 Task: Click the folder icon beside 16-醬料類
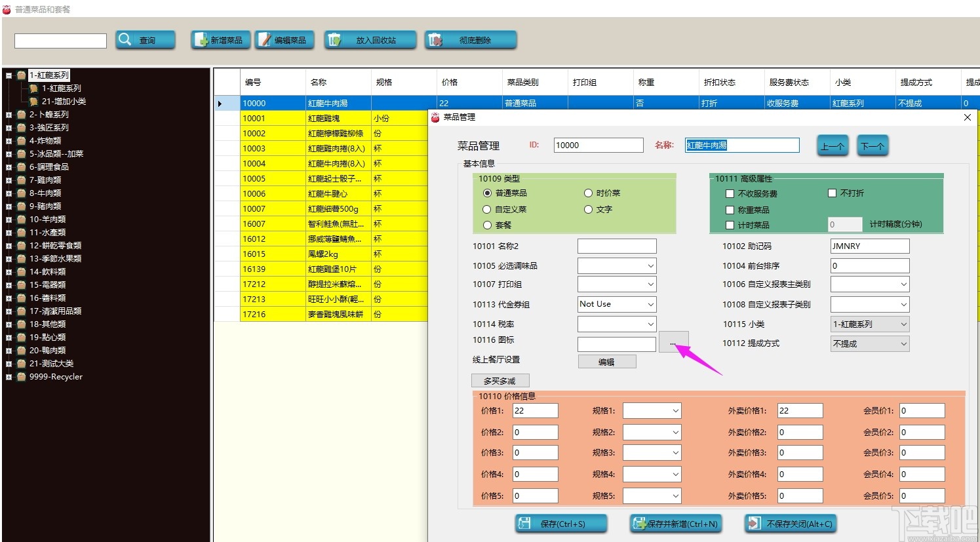pyautogui.click(x=22, y=298)
